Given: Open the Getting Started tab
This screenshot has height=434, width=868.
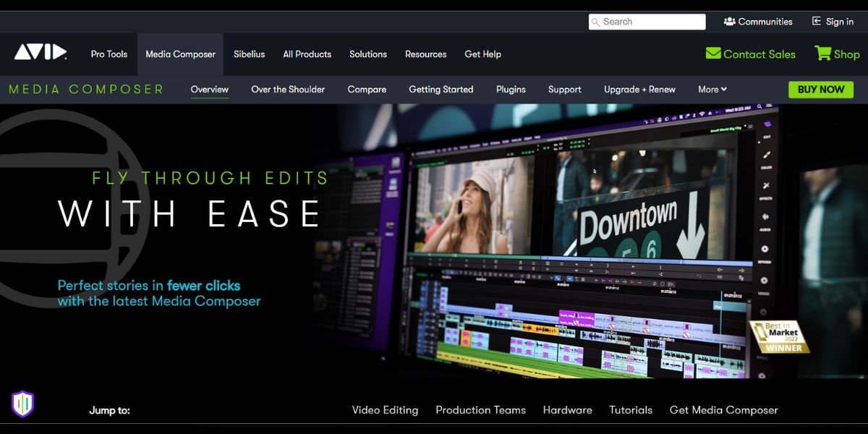Looking at the screenshot, I should pos(441,90).
